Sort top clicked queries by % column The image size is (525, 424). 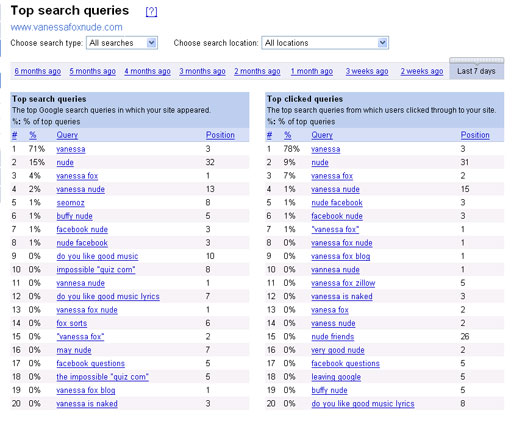point(288,135)
